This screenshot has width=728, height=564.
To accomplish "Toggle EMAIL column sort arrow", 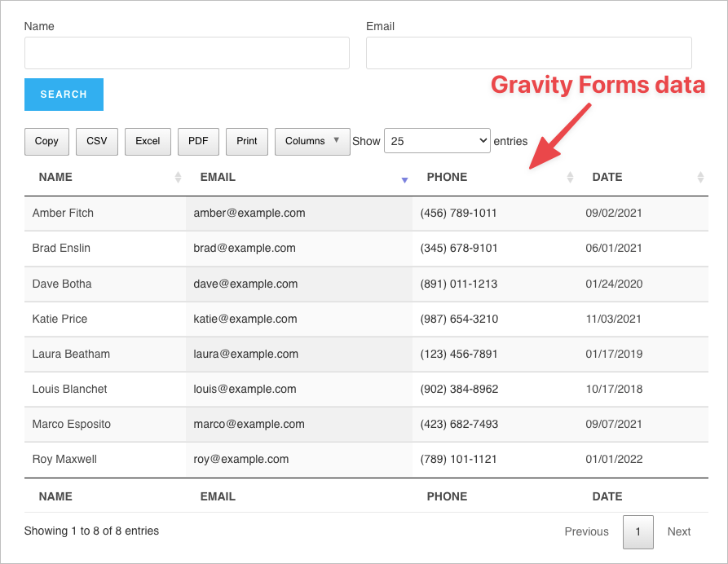I will click(x=404, y=180).
